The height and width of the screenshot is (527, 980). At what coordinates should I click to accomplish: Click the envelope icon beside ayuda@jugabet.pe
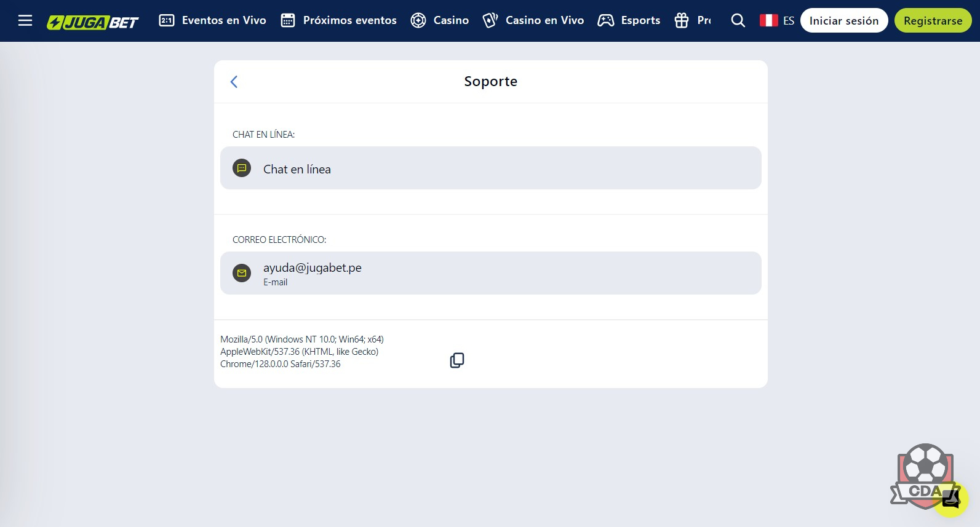tap(242, 273)
